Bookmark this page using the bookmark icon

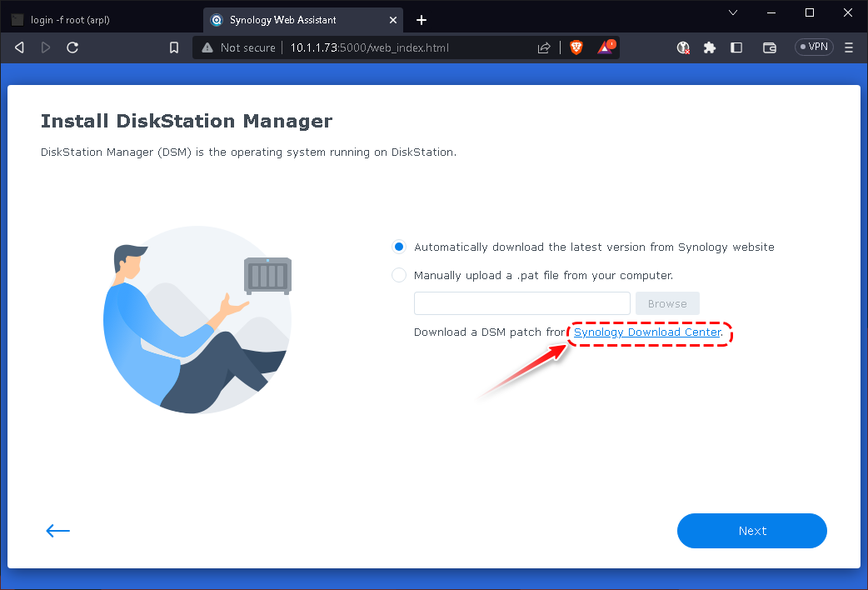[174, 47]
